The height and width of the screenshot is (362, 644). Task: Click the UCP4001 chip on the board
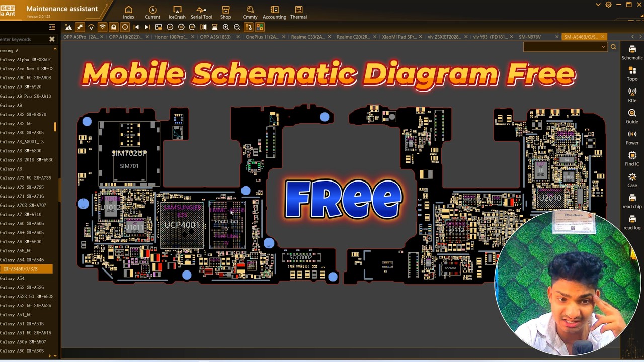coord(182,224)
